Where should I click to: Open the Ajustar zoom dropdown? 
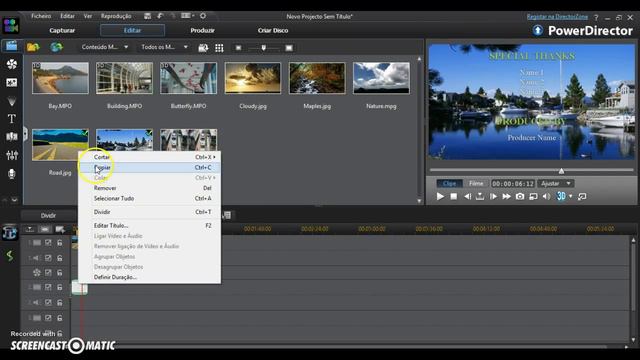(556, 184)
